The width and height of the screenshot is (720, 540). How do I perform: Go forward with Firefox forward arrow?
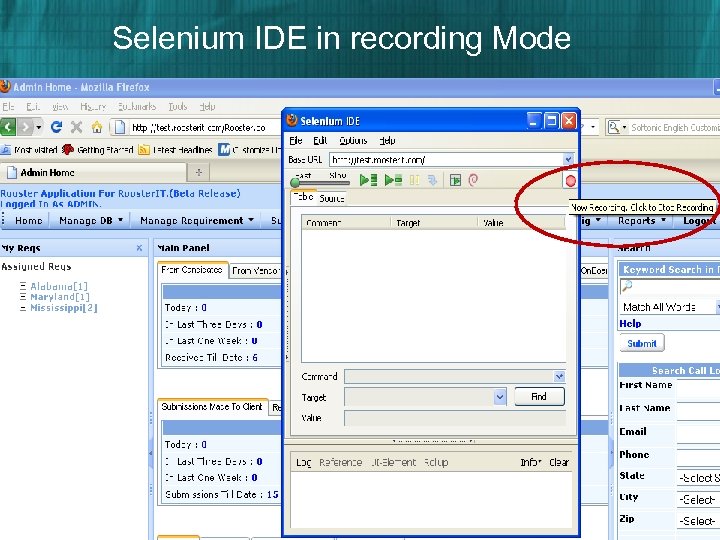[x=26, y=127]
